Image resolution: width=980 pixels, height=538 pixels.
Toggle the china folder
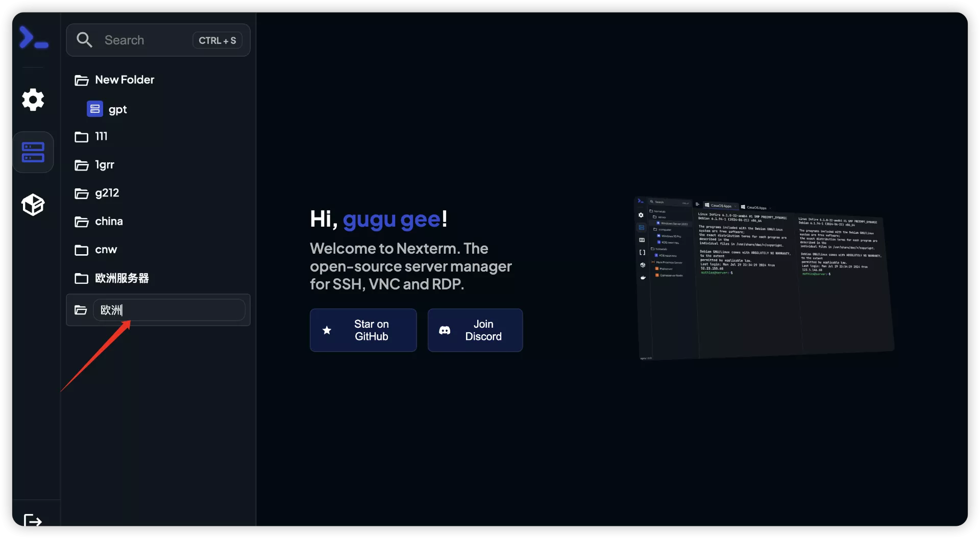click(158, 222)
